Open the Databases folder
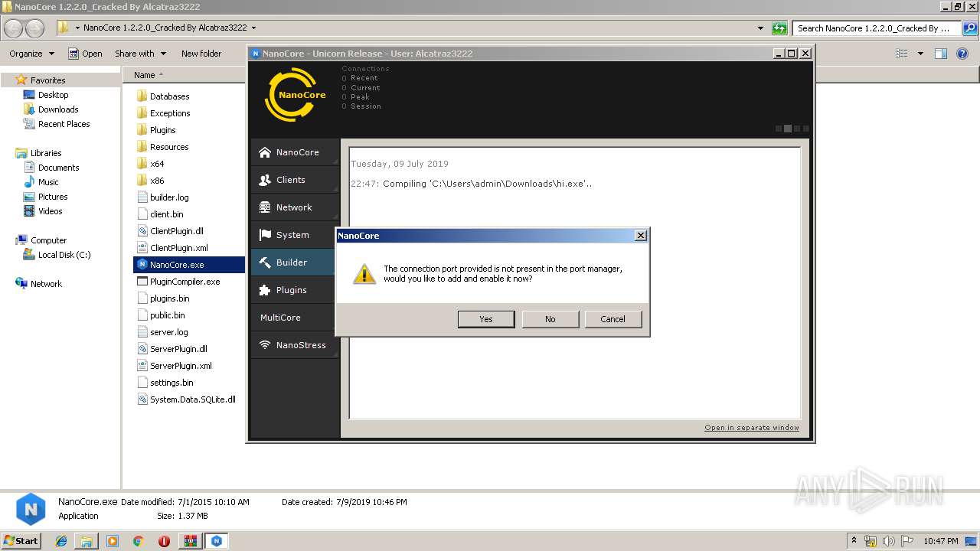Image resolution: width=980 pixels, height=551 pixels. [162, 96]
